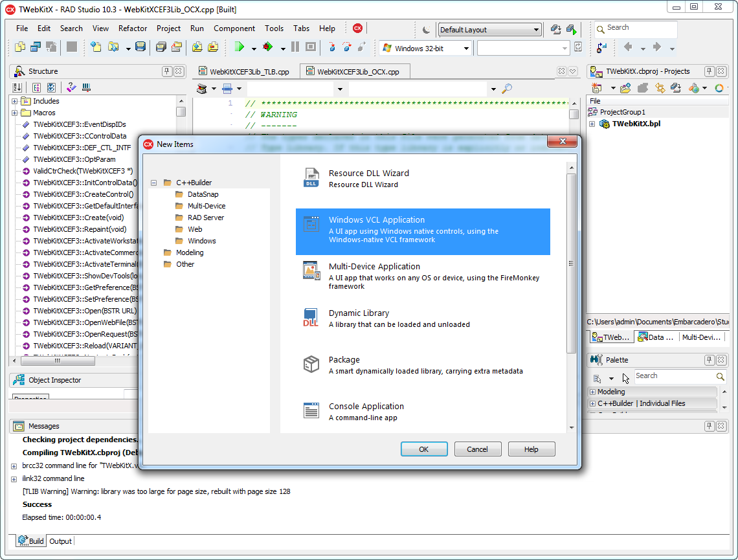This screenshot has height=560, width=738.
Task: Click the red CX Embarcadero icon in menu bar
Action: [x=358, y=28]
